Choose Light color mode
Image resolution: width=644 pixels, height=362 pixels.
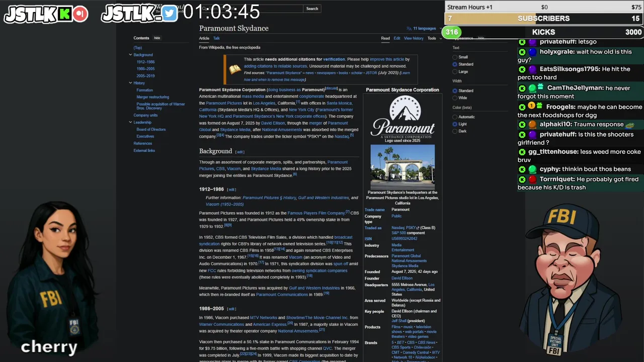point(455,124)
